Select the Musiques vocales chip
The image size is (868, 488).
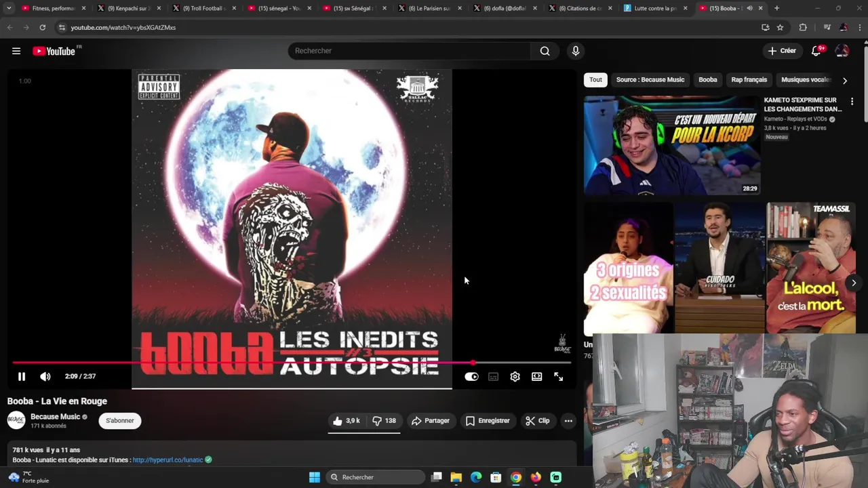[806, 80]
